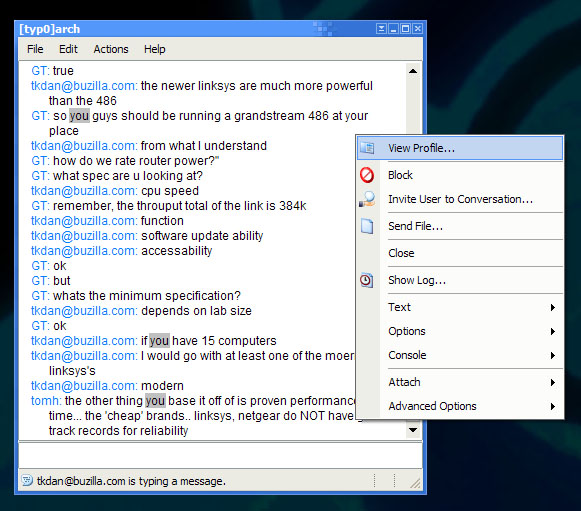Viewport: 581px width, 511px height.
Task: Click the message input field
Action: 220,455
